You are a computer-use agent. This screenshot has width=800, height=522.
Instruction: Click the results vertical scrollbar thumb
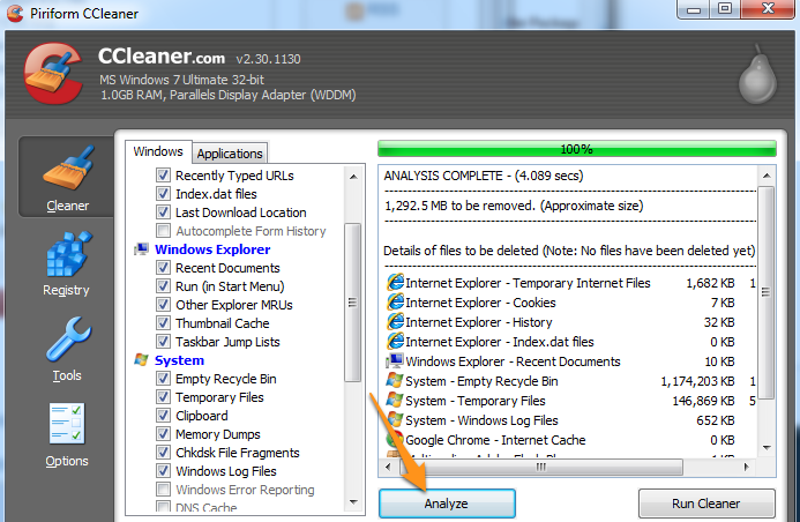tap(766, 292)
